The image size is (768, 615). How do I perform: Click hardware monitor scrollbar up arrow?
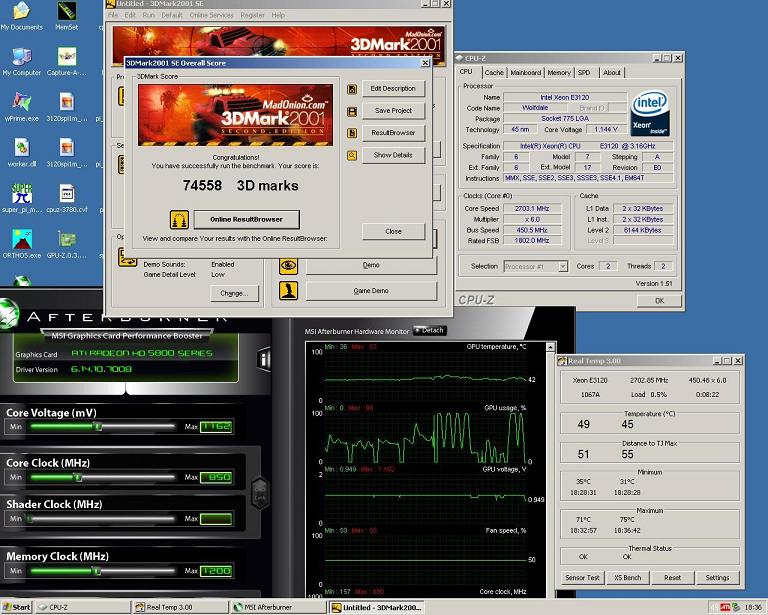click(x=551, y=347)
